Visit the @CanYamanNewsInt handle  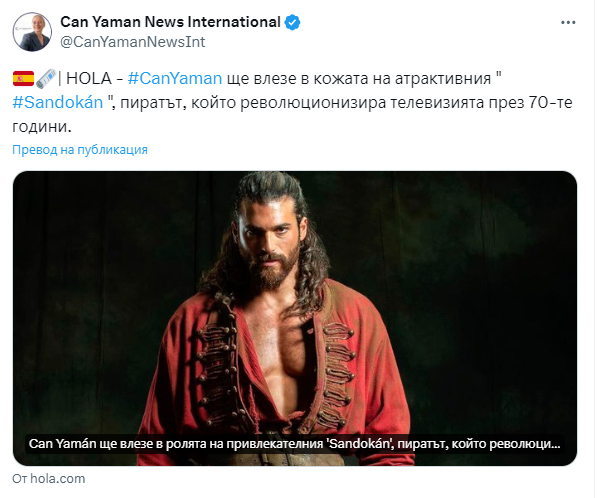click(x=133, y=42)
